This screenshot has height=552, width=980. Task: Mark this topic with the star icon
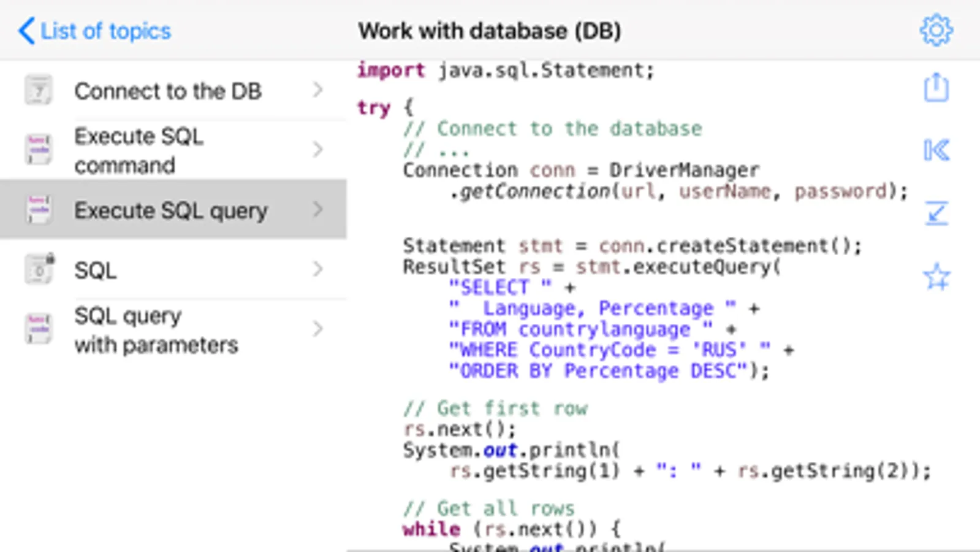pyautogui.click(x=936, y=277)
